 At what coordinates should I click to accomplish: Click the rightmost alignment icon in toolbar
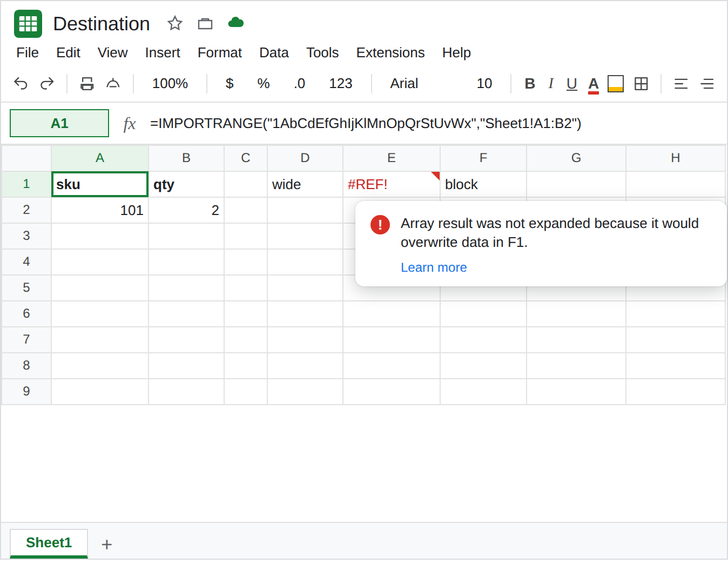pyautogui.click(x=707, y=84)
